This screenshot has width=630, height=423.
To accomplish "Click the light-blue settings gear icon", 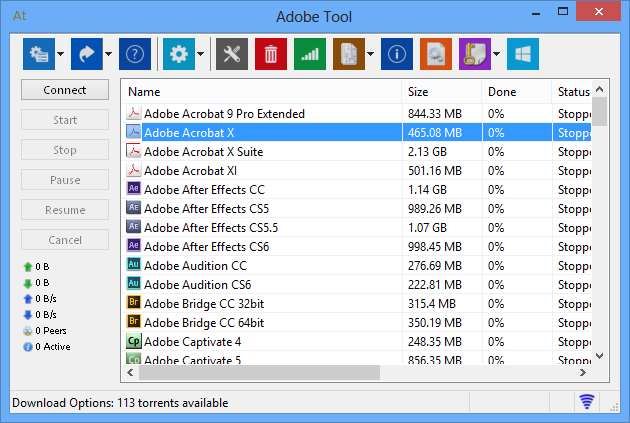I will (x=179, y=54).
